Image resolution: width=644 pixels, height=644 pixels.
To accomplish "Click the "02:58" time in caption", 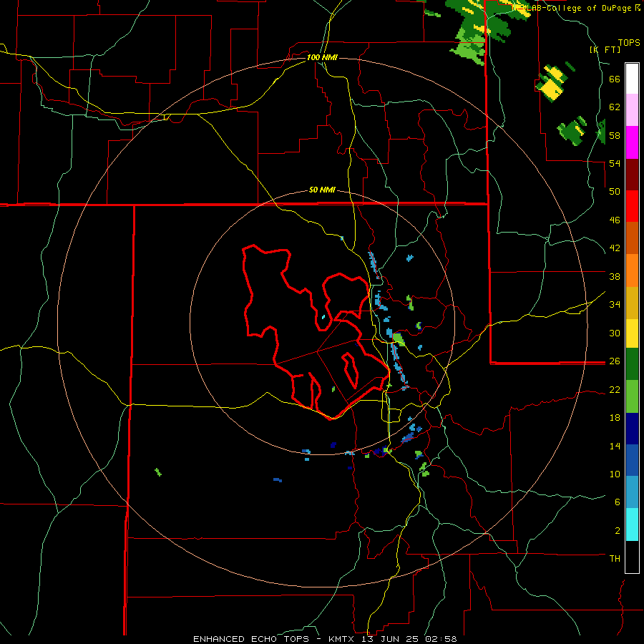I will 441,639.
